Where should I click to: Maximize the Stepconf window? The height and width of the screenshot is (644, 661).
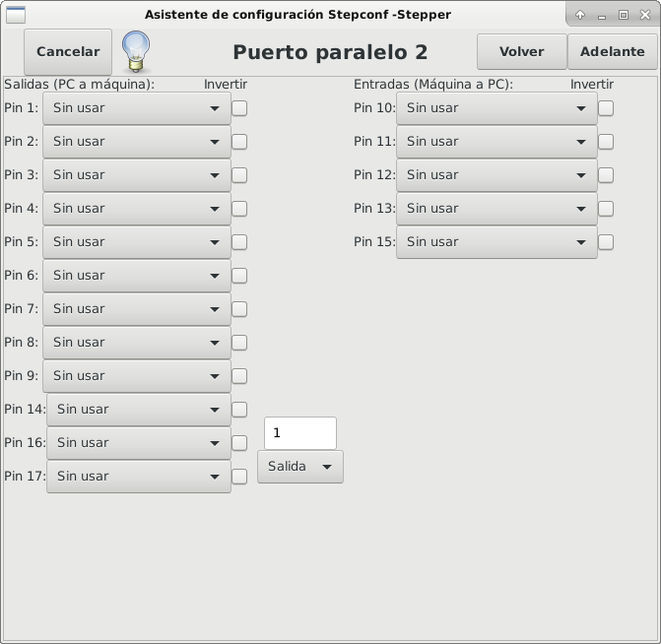623,15
